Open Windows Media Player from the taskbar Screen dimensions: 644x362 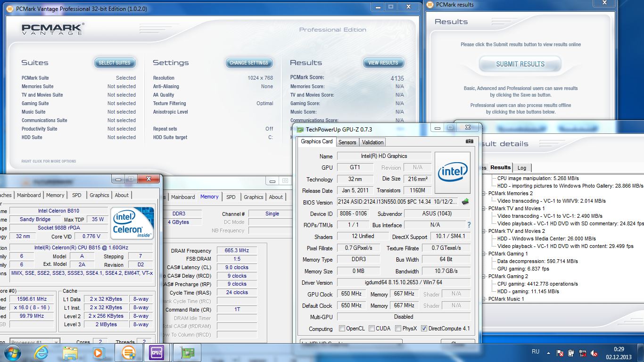tap(98, 353)
